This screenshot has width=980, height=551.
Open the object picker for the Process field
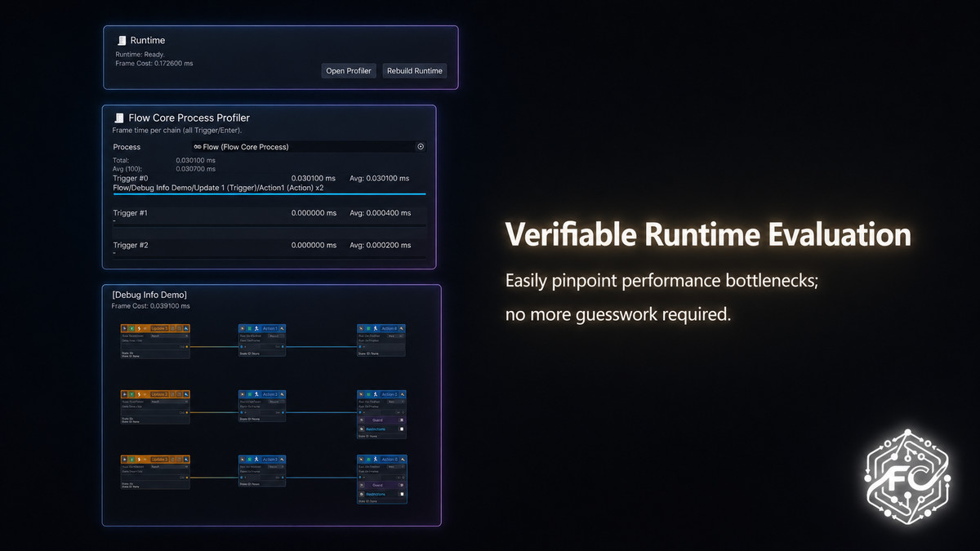coord(421,147)
